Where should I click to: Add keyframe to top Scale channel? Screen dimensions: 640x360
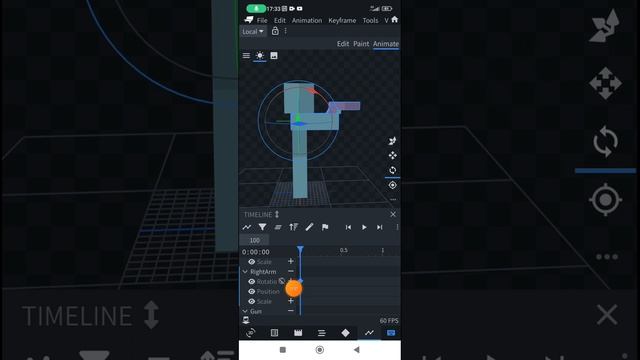point(291,261)
